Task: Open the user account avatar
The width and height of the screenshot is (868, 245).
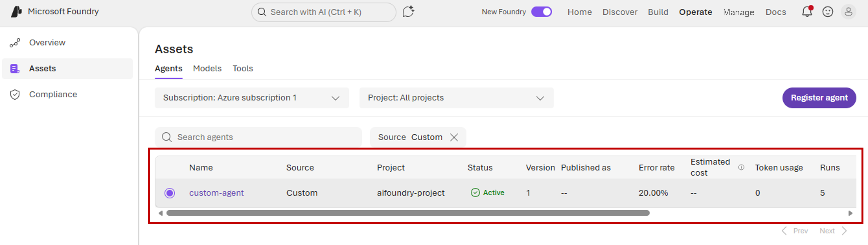Action: click(848, 12)
